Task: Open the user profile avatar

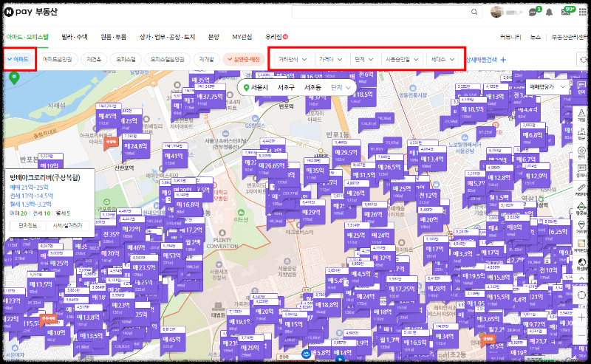Action: 496,12
